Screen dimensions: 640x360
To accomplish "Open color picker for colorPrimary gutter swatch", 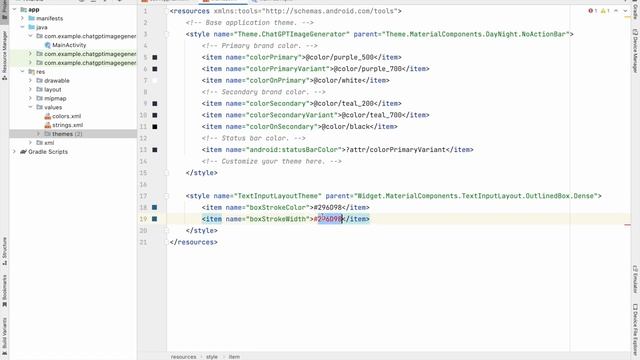I will tap(155, 58).
